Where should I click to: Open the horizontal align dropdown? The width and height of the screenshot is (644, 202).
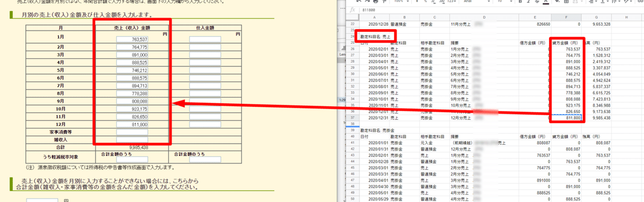tap(592, 2)
